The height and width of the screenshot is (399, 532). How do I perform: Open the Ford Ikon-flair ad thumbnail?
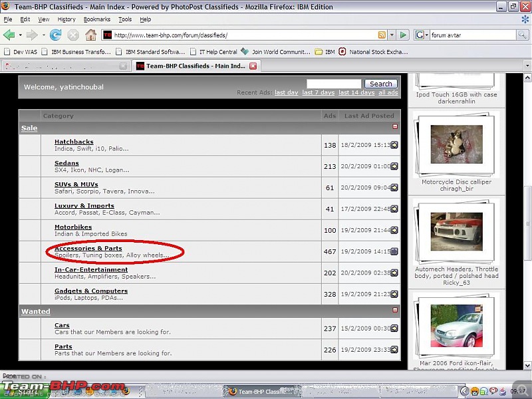click(456, 326)
